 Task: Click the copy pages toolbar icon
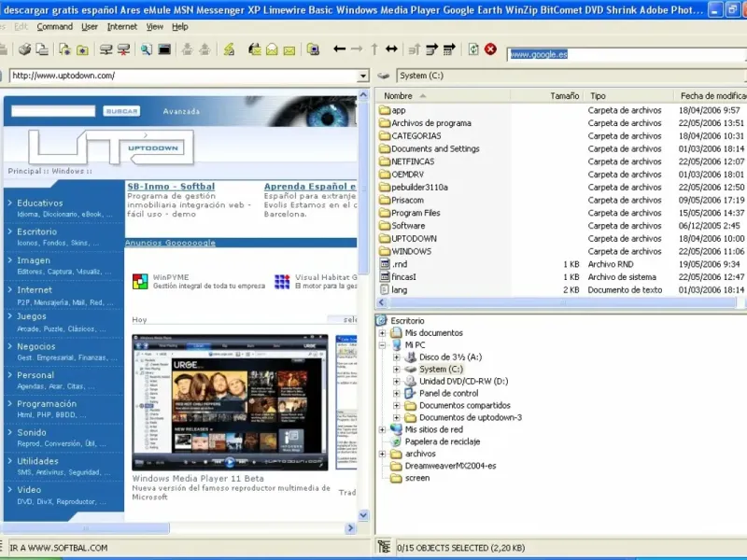(x=42, y=49)
